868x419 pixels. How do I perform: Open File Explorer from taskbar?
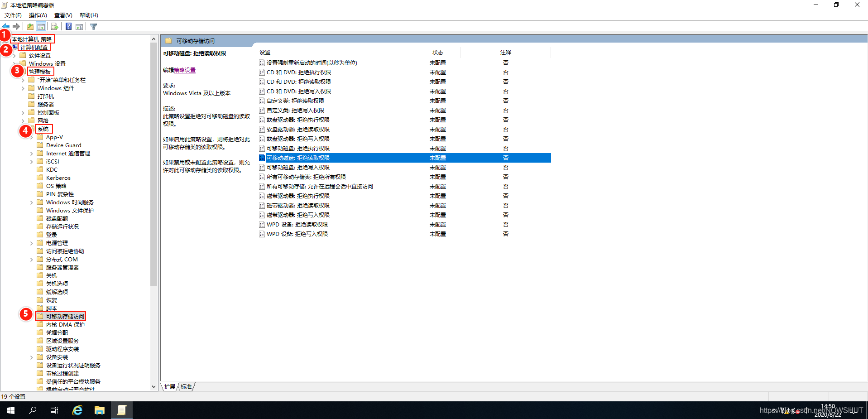coord(100,410)
